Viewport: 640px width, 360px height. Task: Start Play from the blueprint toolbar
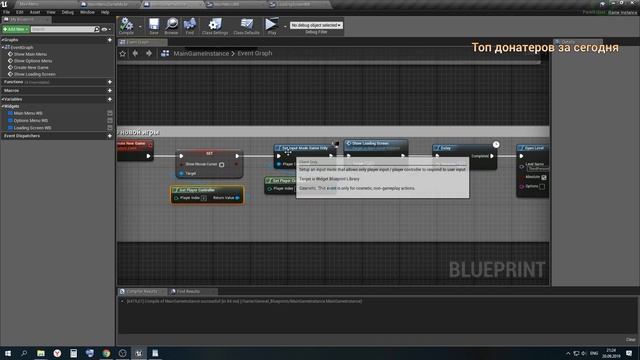[271, 26]
